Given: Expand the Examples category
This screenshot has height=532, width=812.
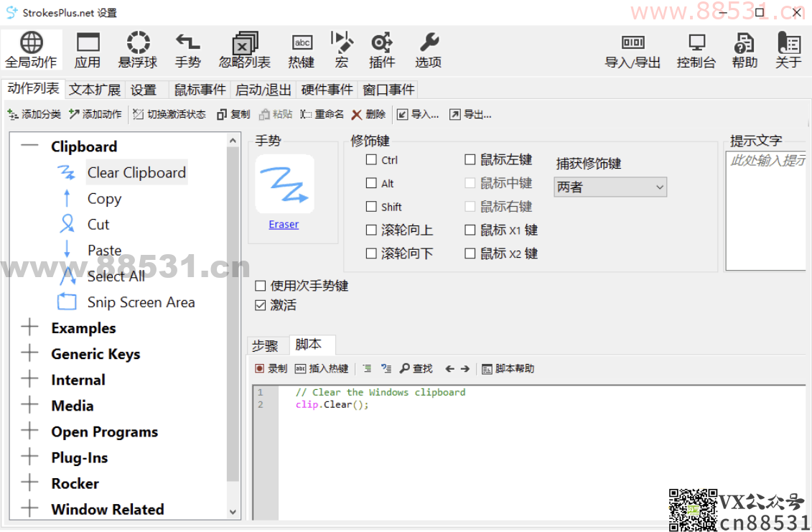Looking at the screenshot, I should 29,327.
